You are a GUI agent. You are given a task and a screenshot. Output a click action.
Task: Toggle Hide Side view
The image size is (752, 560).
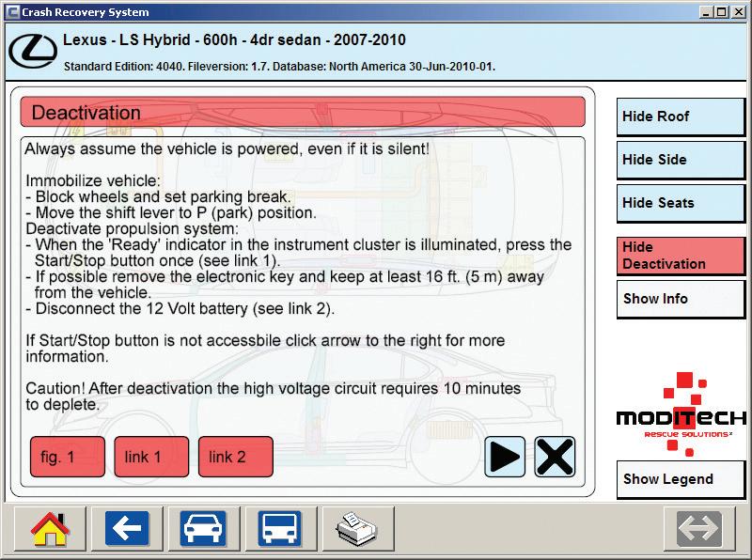click(681, 160)
